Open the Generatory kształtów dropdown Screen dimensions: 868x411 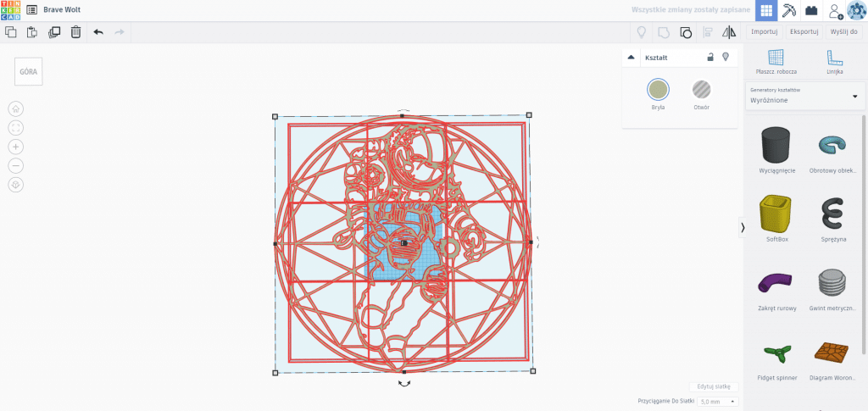pos(804,95)
